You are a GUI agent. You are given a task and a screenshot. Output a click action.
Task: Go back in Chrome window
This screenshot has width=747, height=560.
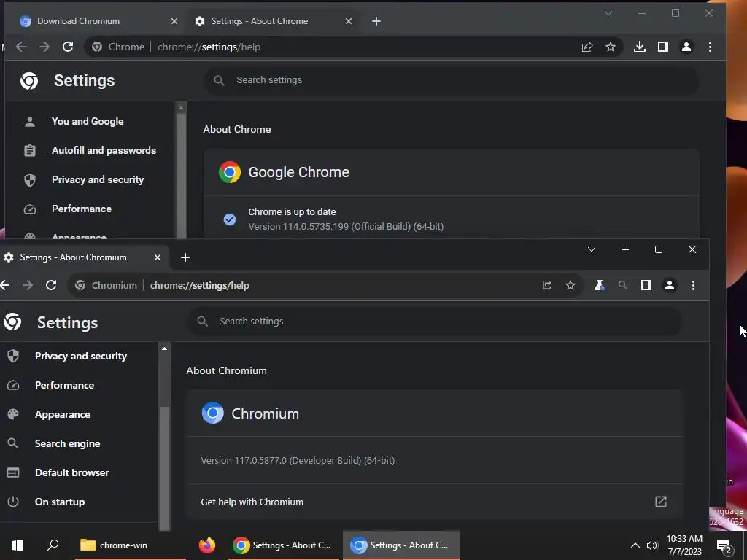tap(21, 47)
